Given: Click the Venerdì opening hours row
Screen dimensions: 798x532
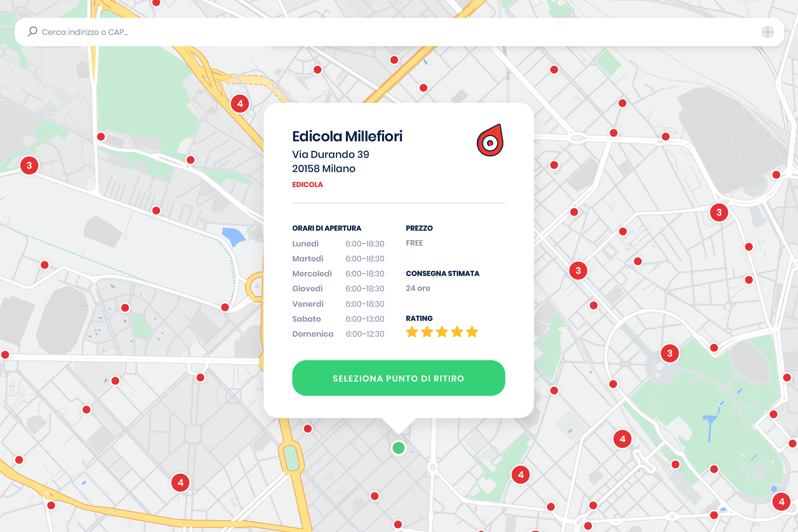Looking at the screenshot, I should 338,304.
